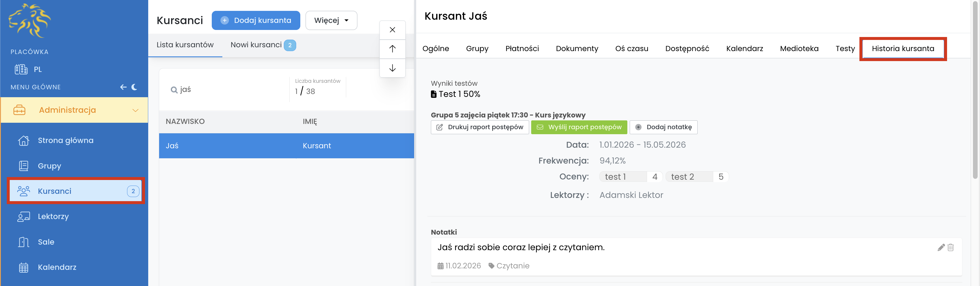The height and width of the screenshot is (286, 980).
Task: Open the Test 1 50% result file
Action: pyautogui.click(x=455, y=94)
